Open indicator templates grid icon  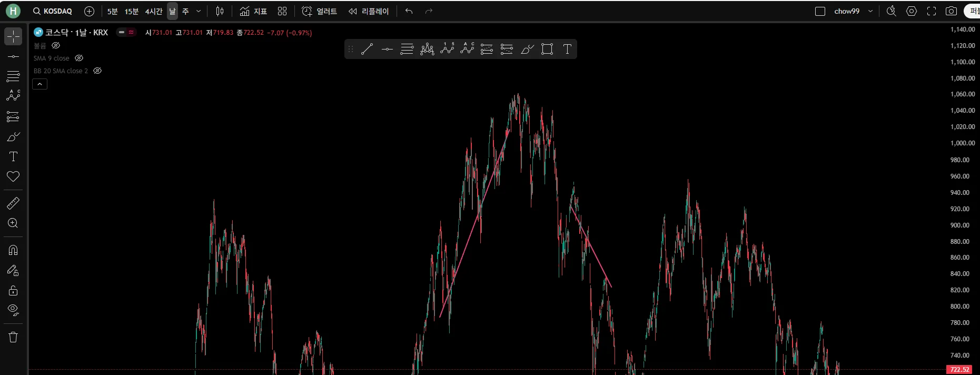[282, 11]
